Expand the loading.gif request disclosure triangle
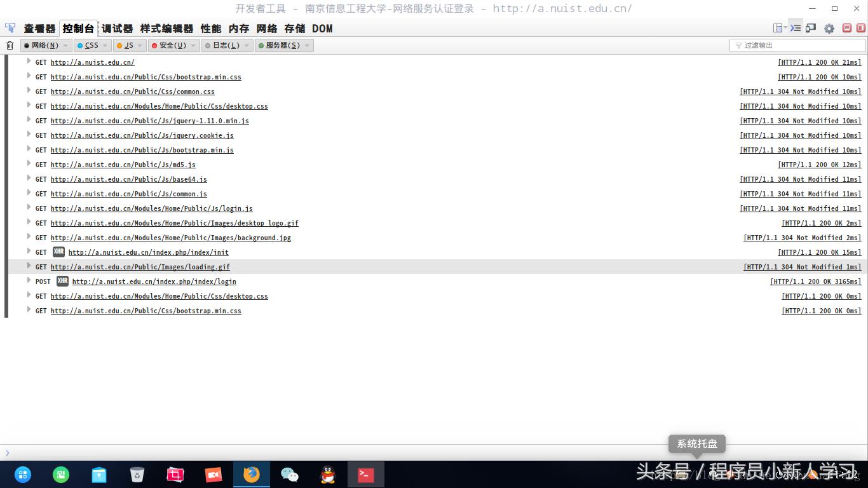 [x=29, y=267]
